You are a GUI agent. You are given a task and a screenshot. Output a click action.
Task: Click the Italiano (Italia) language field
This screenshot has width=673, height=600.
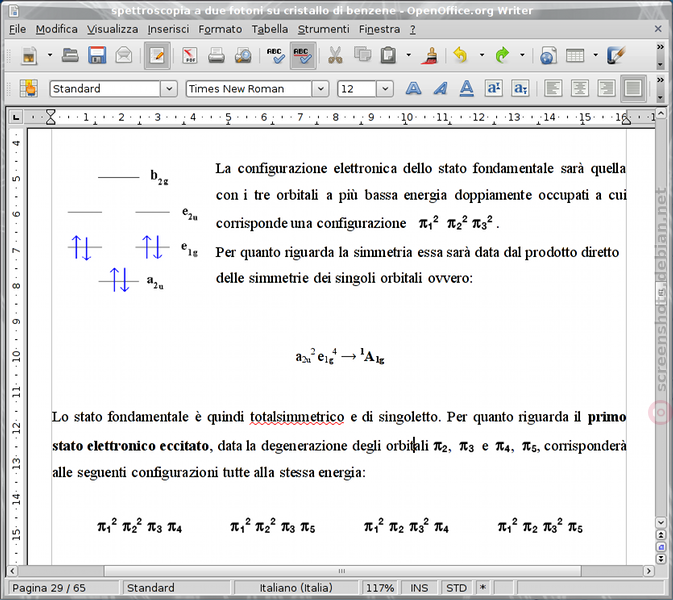click(x=296, y=588)
